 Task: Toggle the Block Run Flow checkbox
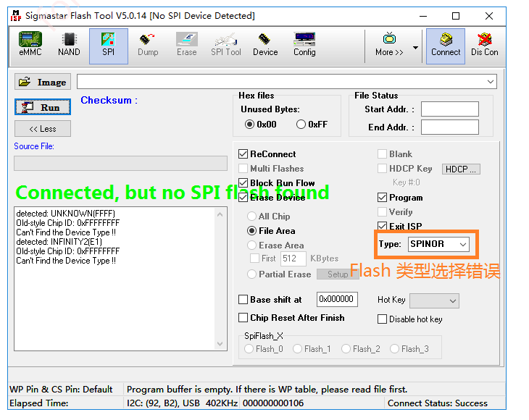243,183
